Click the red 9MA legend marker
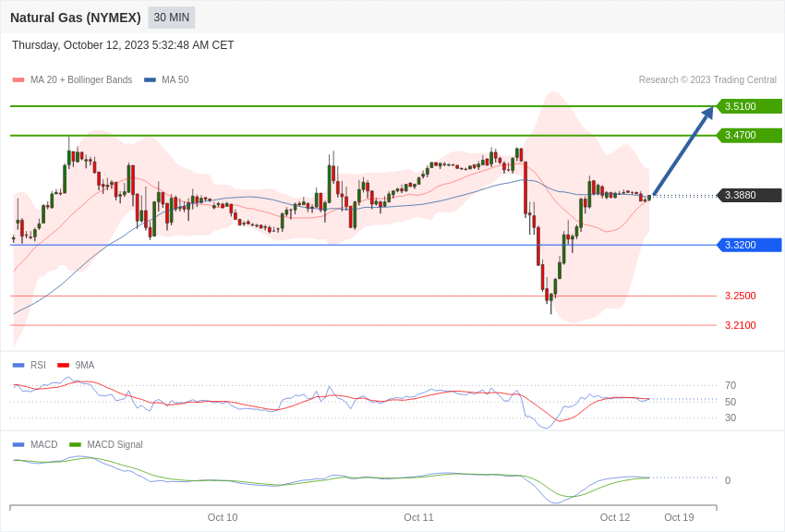This screenshot has height=532, width=785. tap(64, 366)
